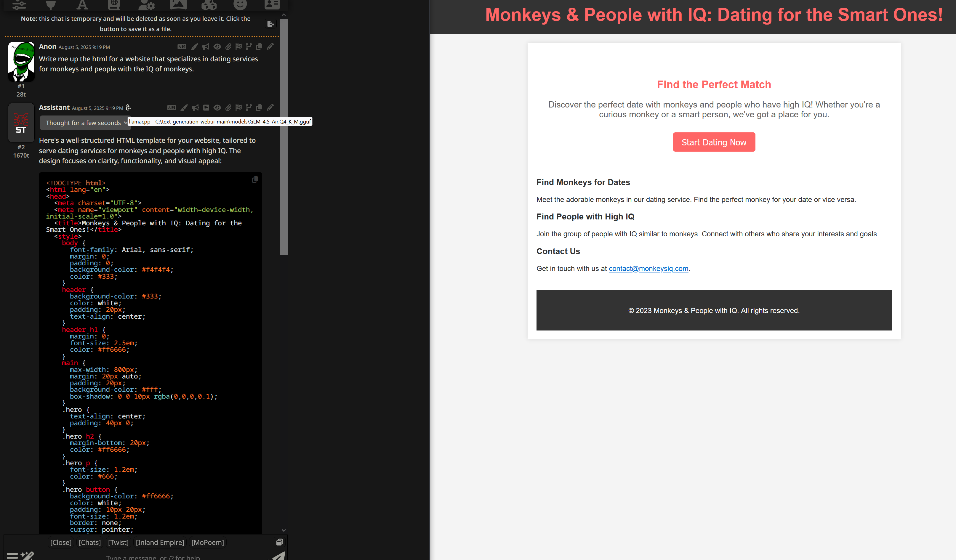The height and width of the screenshot is (560, 956).
Task: Toggle visibility eye on Assistant's message
Action: tap(217, 108)
